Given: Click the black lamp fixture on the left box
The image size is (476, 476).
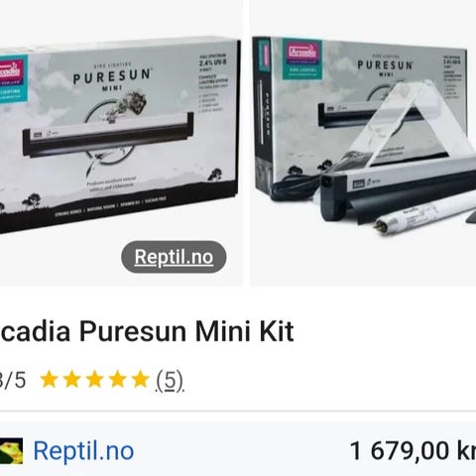Looking at the screenshot, I should [108, 137].
